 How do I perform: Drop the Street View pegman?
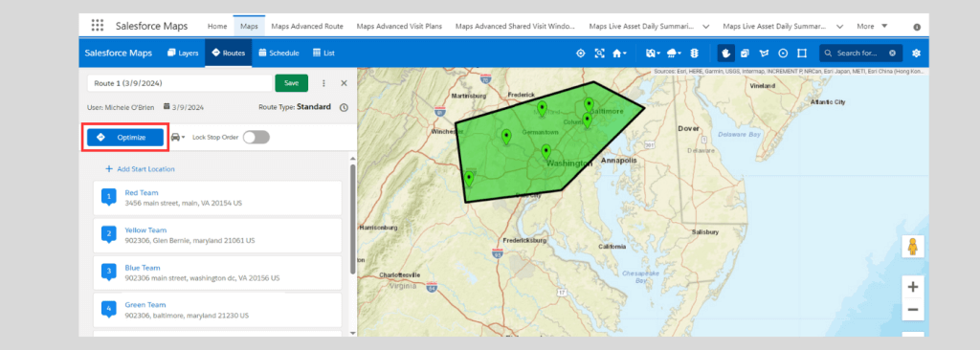tap(912, 247)
